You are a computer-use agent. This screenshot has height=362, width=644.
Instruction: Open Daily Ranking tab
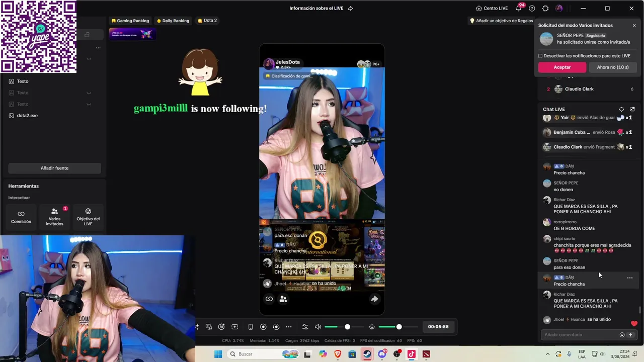tap(173, 21)
